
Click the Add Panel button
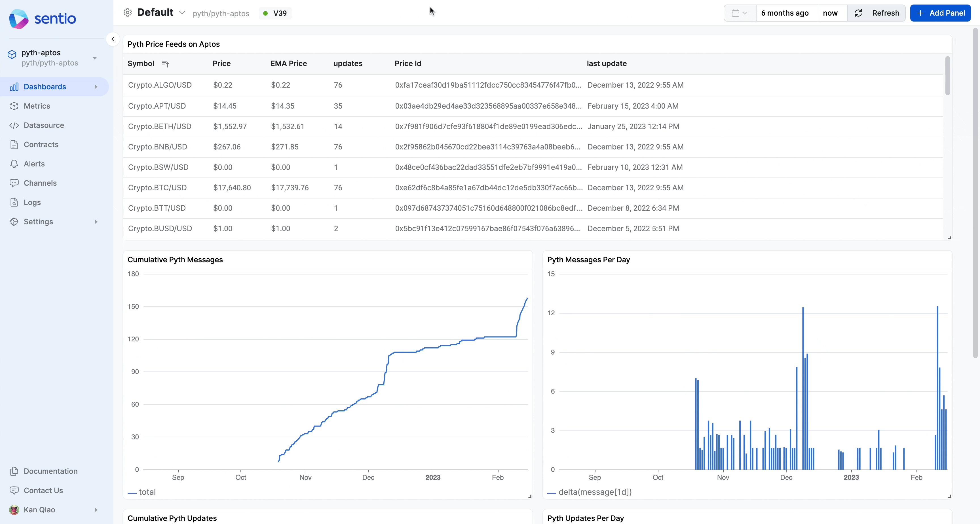tap(940, 13)
